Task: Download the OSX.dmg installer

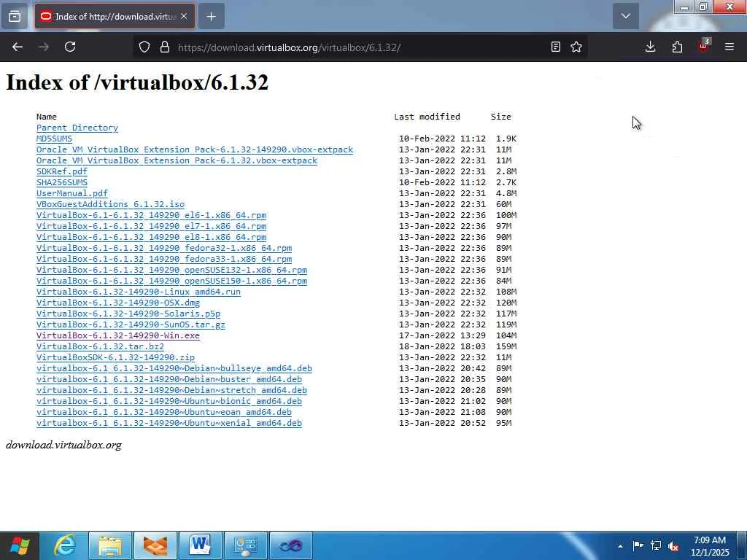Action: click(x=118, y=303)
